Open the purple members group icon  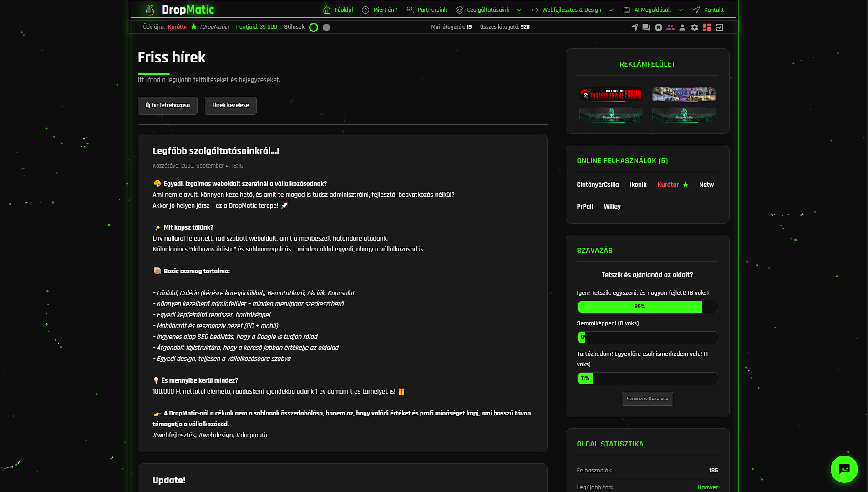[x=670, y=27]
